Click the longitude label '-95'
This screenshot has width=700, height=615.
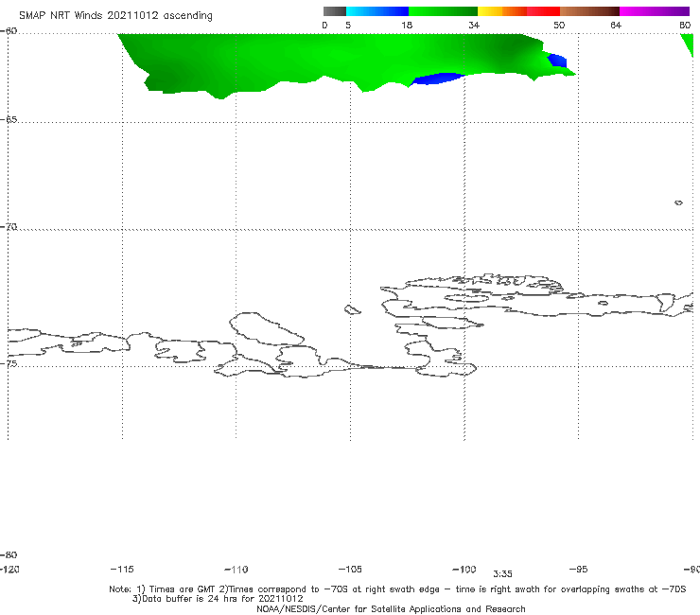coord(578,569)
